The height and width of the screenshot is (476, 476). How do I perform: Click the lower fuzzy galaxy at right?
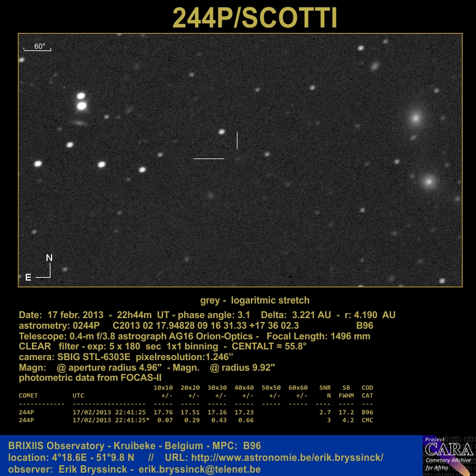click(x=429, y=182)
